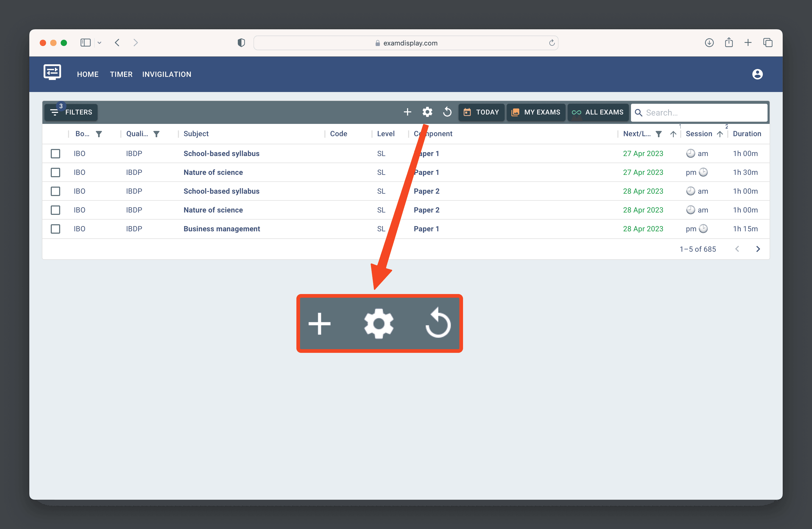Image resolution: width=812 pixels, height=529 pixels.
Task: Click the Duration column header
Action: tap(747, 134)
